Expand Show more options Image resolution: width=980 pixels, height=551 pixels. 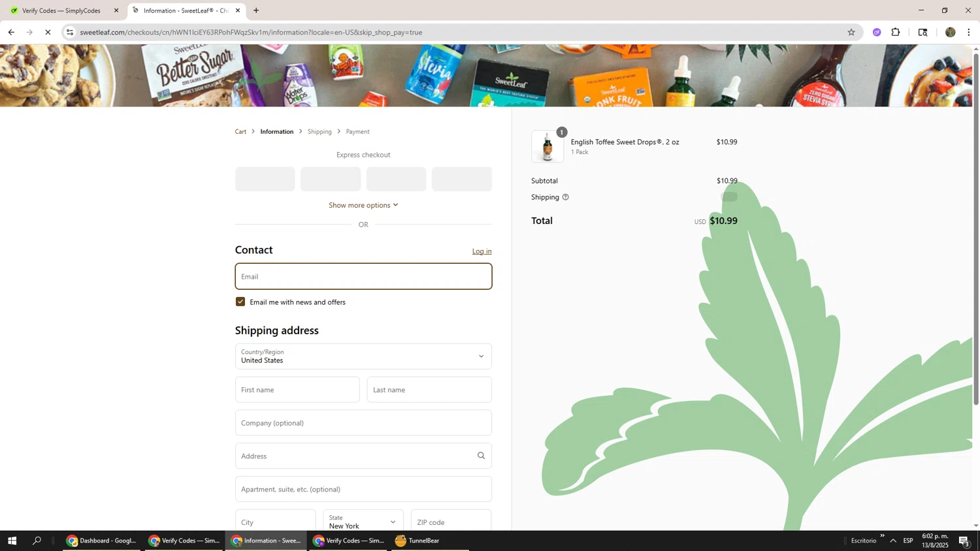point(363,205)
